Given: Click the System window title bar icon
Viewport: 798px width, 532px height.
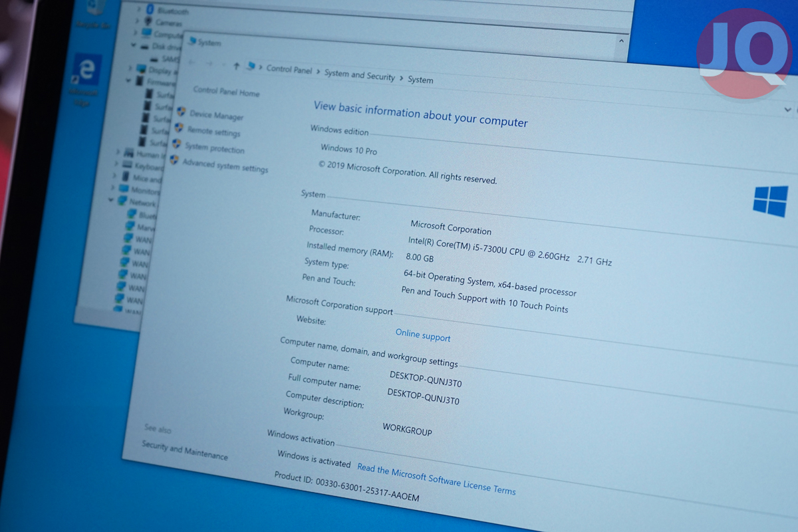Looking at the screenshot, I should [192, 41].
